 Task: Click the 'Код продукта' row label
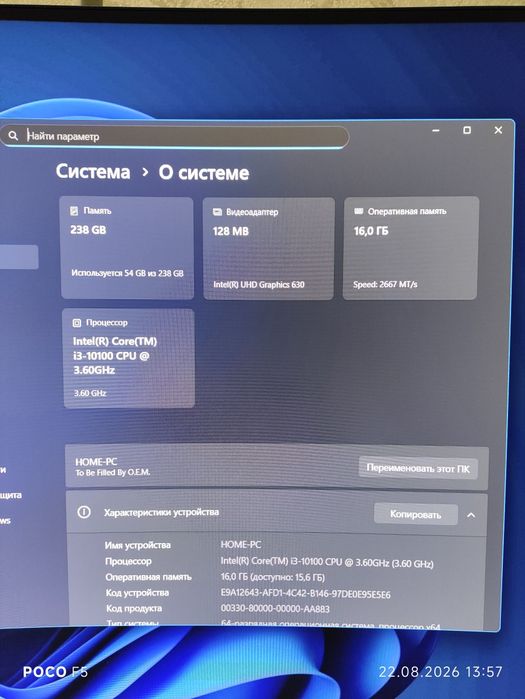[x=134, y=609]
